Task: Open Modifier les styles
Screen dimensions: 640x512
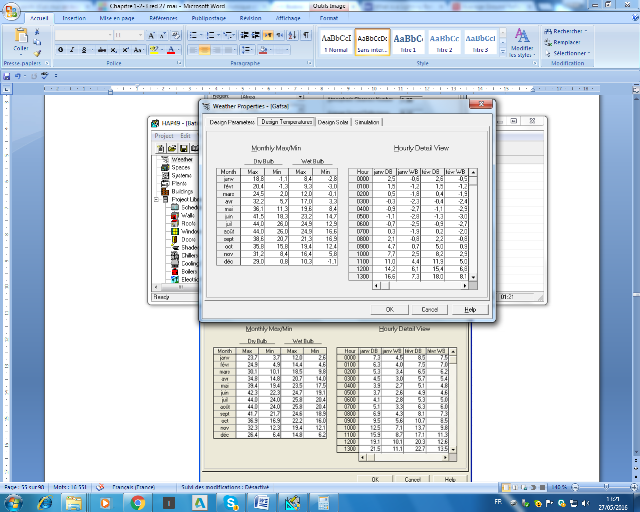Action: pyautogui.click(x=521, y=41)
